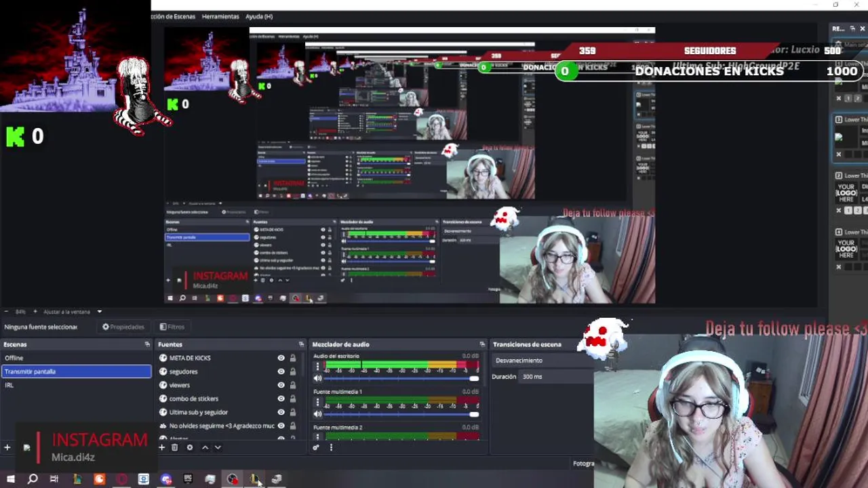Open the Desvanecimiento transition dropdown
The image size is (868, 488).
(543, 361)
